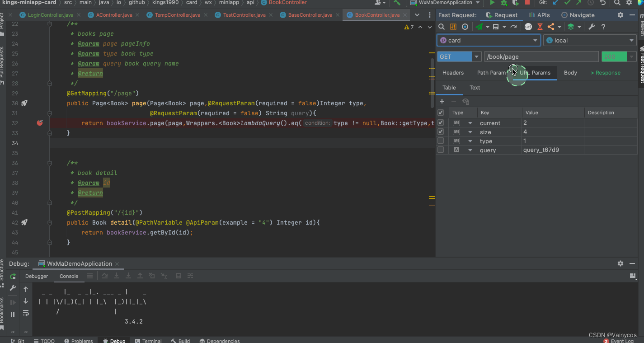
Task: Click the save request floppy icon
Action: [496, 27]
